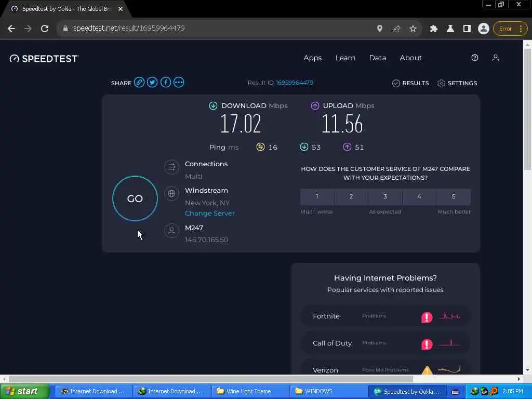
Task: Share result on Twitter
Action: (152, 83)
